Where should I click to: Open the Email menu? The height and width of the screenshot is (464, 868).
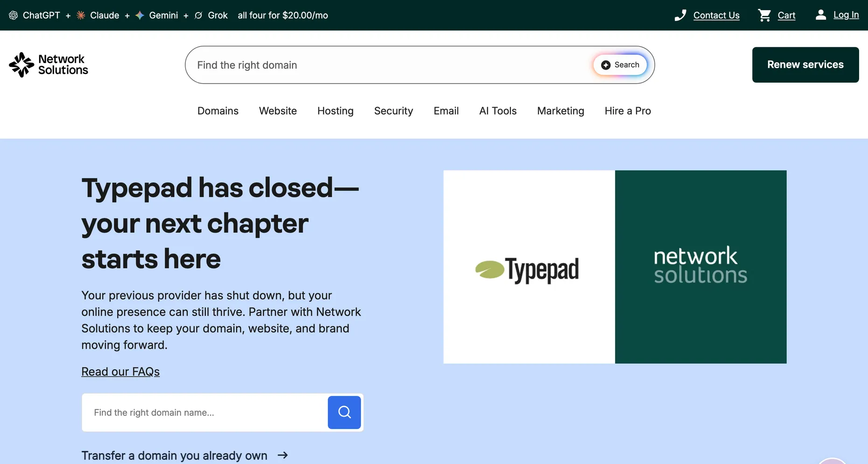446,111
